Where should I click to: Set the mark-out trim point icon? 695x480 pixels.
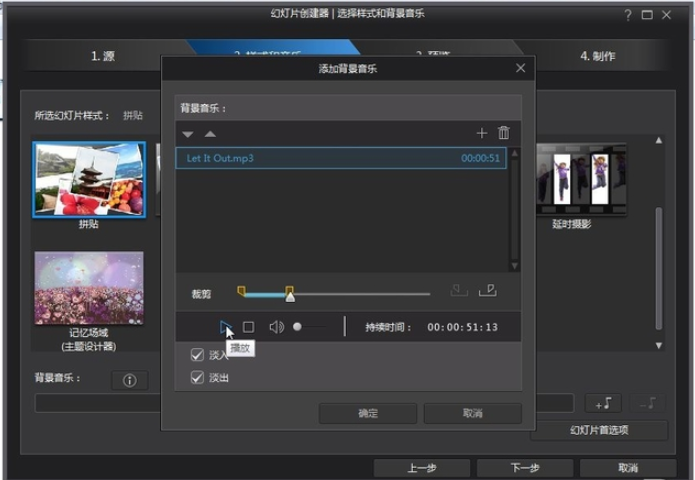(488, 290)
